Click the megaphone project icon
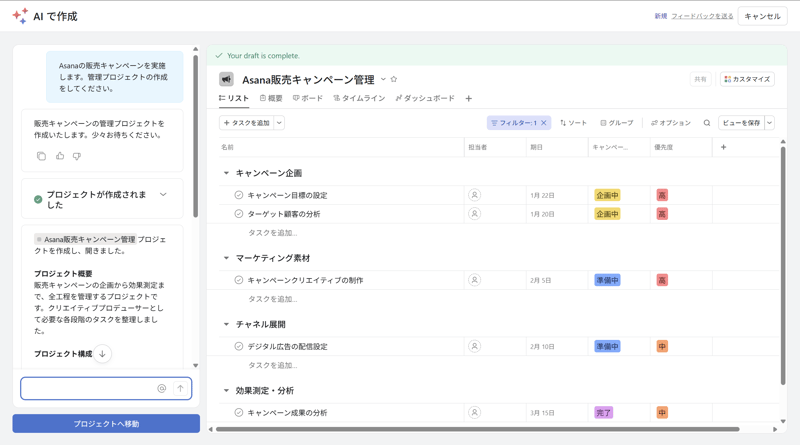Viewport: 800px width, 445px height. click(226, 79)
